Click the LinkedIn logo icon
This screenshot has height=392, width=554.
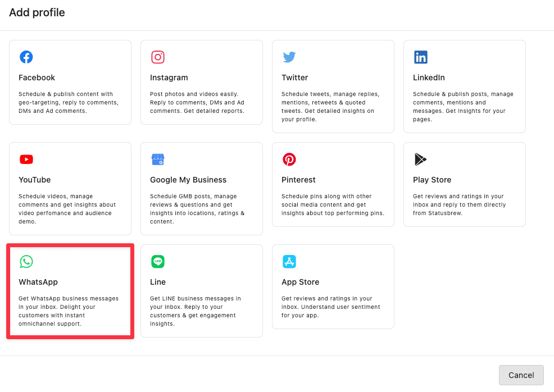point(421,57)
